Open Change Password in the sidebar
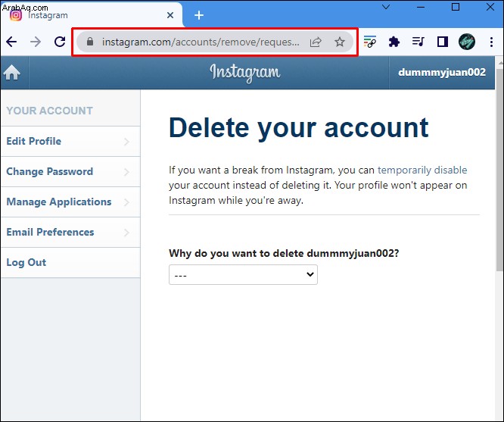 [x=70, y=171]
